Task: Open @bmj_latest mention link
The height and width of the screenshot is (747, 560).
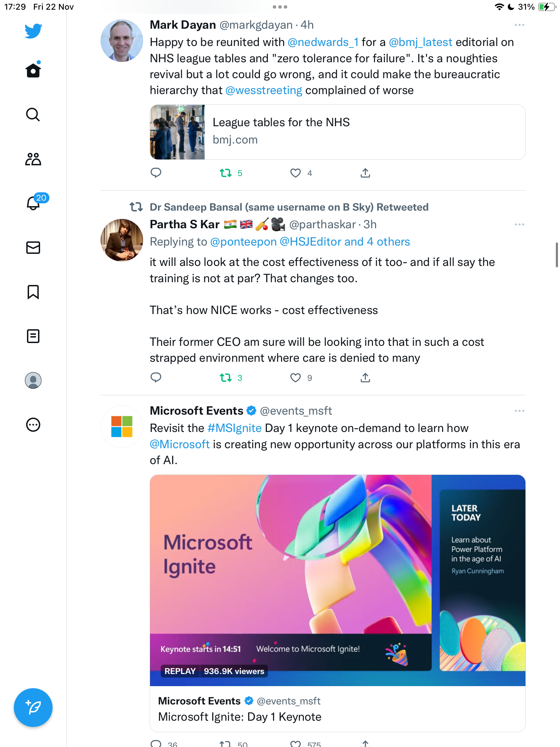Action: [420, 42]
